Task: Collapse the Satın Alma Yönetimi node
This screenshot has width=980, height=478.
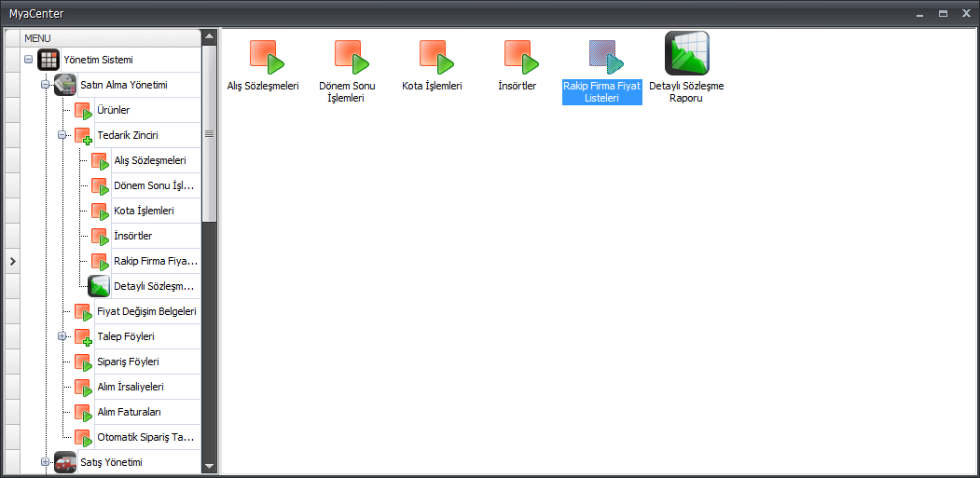Action: coord(45,85)
